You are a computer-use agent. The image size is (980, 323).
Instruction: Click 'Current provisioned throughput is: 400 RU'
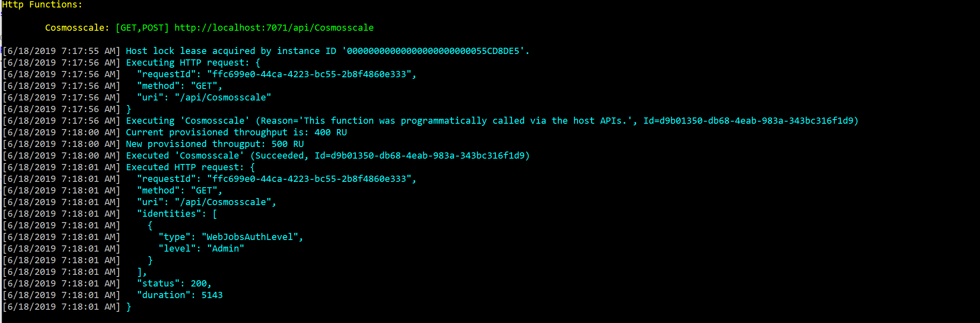click(236, 132)
